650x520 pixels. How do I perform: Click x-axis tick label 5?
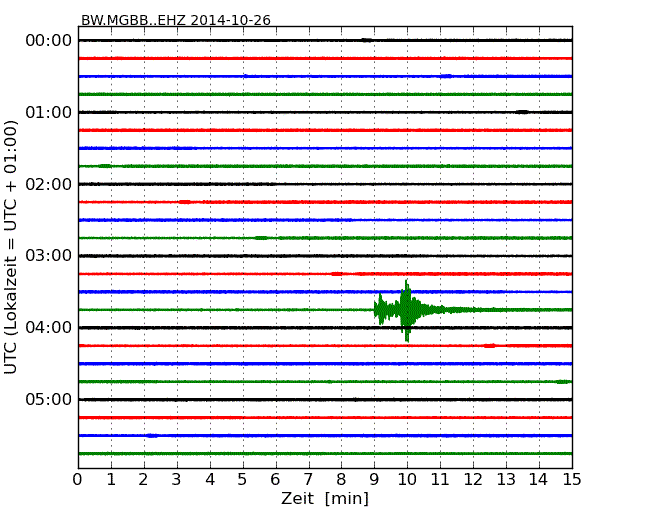243,480
